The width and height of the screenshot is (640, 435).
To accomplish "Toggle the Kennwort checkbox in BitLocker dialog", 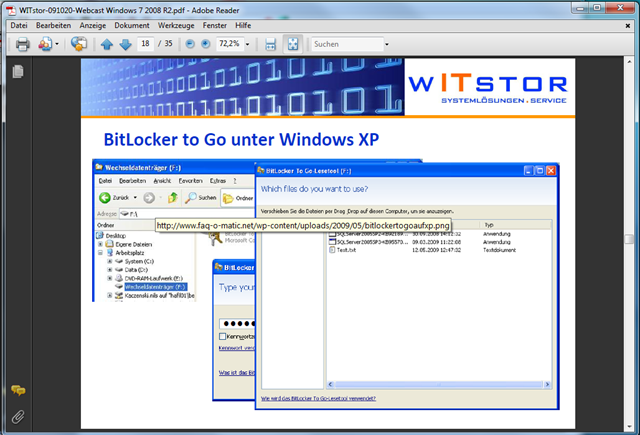I will coord(222,336).
